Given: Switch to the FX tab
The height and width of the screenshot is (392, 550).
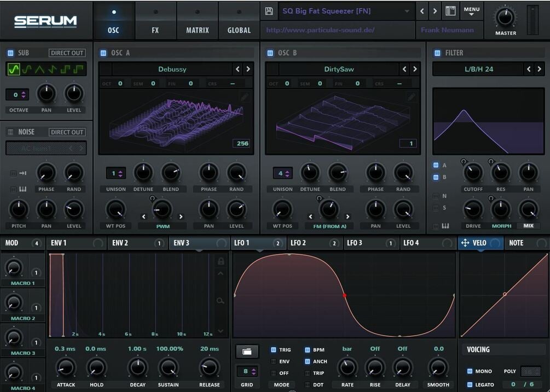Looking at the screenshot, I should (x=155, y=21).
